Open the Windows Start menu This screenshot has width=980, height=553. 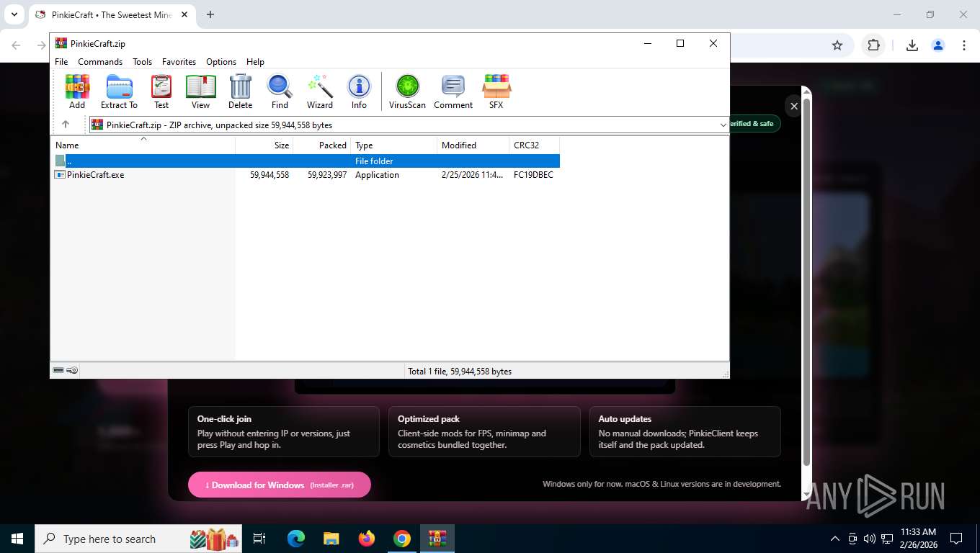(x=17, y=539)
